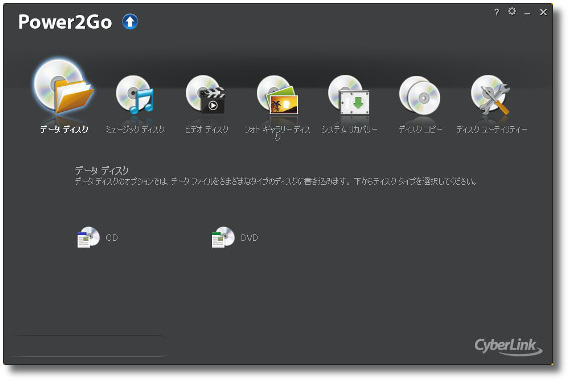Click the システム リカバリー label

pos(349,129)
